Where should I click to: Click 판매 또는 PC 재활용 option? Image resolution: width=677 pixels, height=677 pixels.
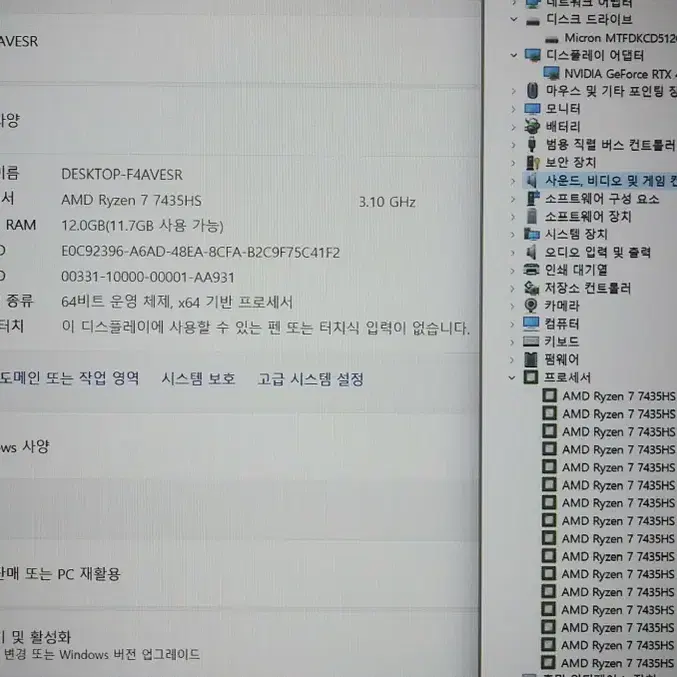point(60,574)
